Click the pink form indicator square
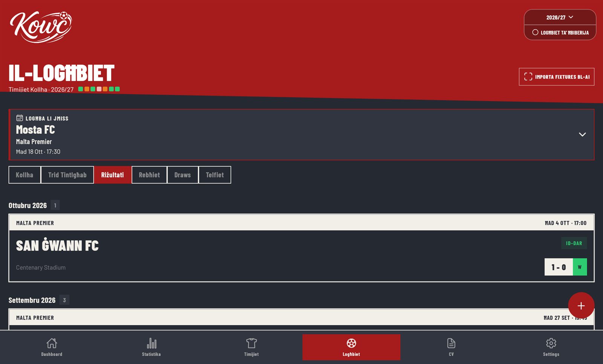The image size is (603, 364). coord(99,89)
